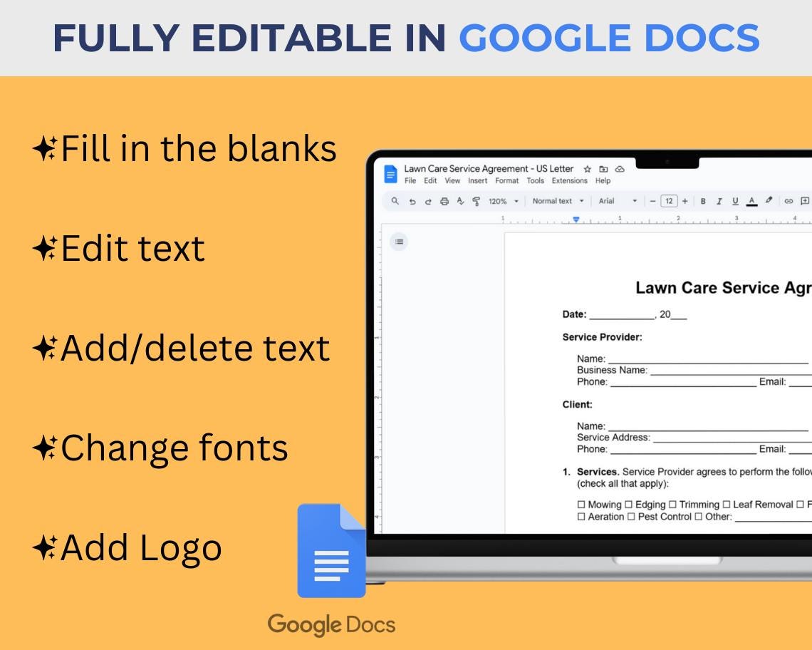This screenshot has height=650, width=812.
Task: Click the Service Provider Name blank line
Action: click(708, 359)
